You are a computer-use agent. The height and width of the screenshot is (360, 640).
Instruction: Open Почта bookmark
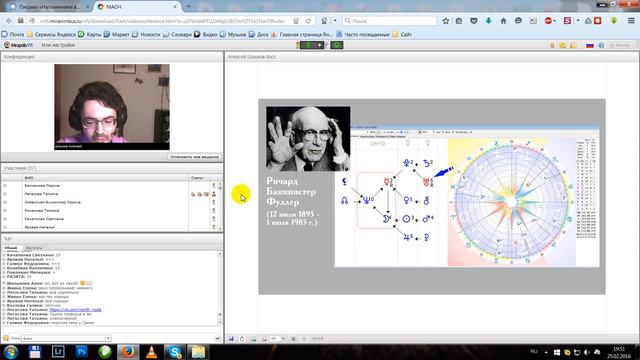click(x=13, y=34)
